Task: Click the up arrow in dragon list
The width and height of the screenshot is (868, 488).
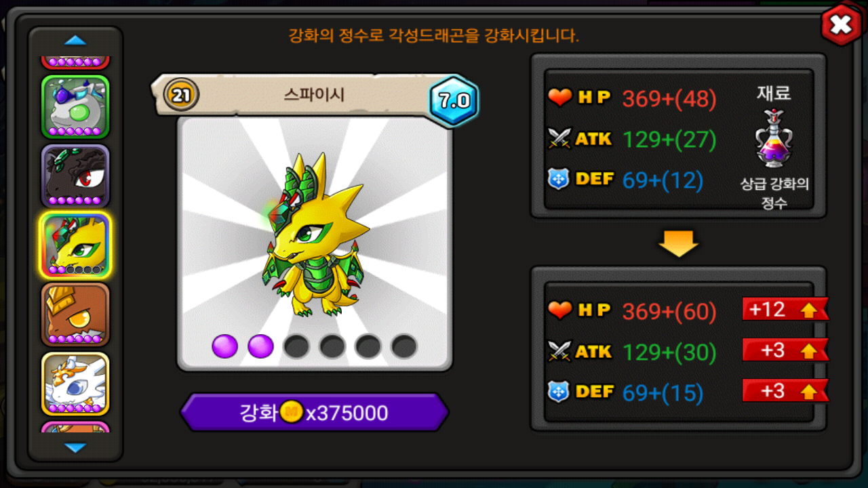Action: point(75,41)
